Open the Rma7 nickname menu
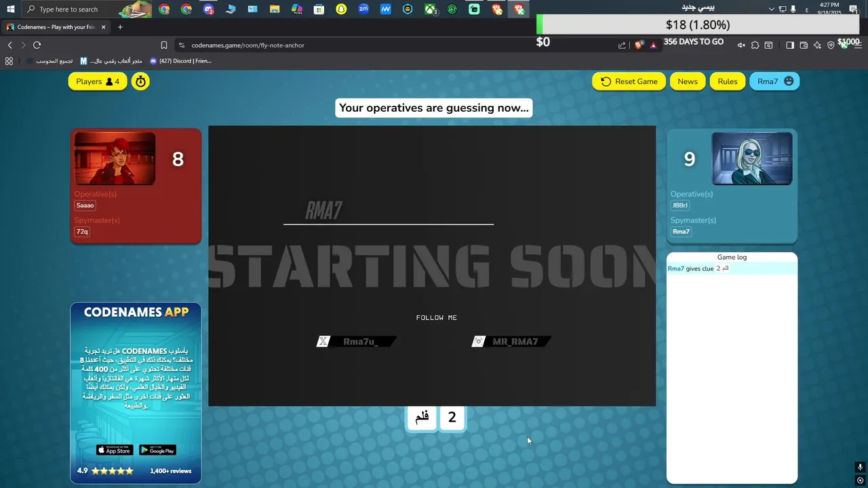This screenshot has height=488, width=868. [774, 81]
